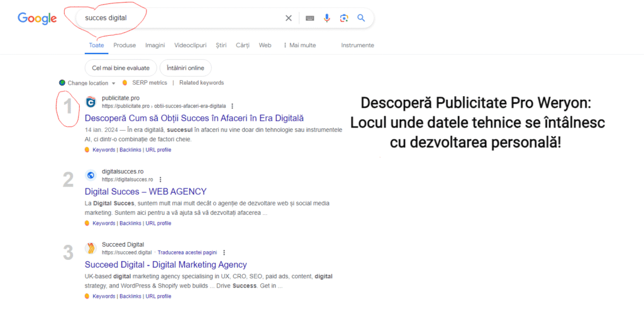The width and height of the screenshot is (644, 314).
Task: Open 'Succeed Digital - Digital Marketing Agency' result
Action: [x=165, y=265]
